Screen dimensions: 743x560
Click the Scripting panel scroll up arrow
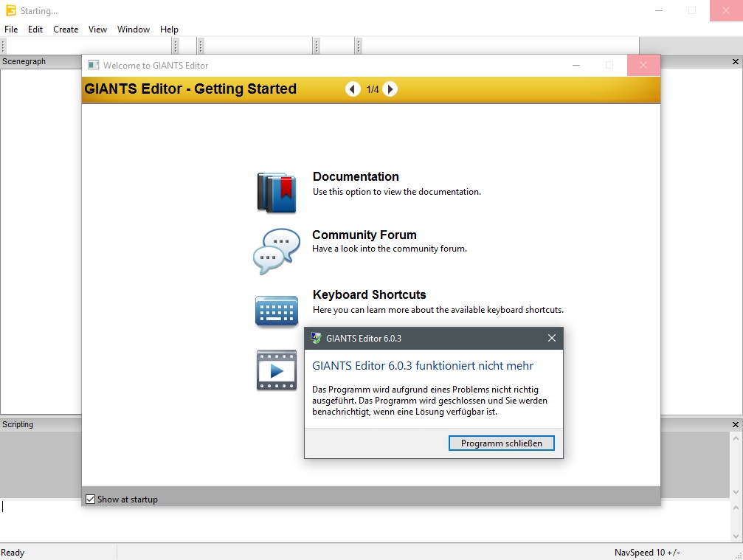(736, 438)
